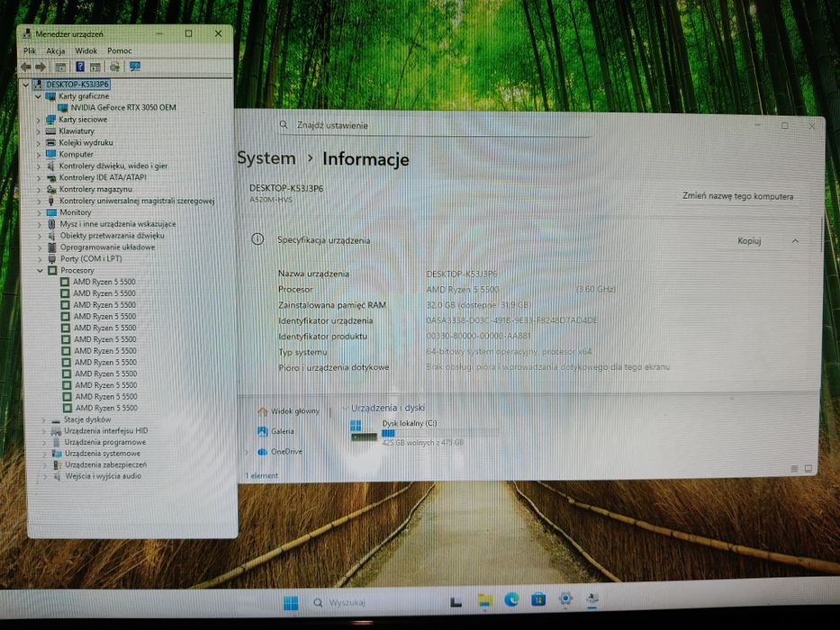This screenshot has width=840, height=630.
Task: Click the Monitory category icon
Action: [x=51, y=212]
